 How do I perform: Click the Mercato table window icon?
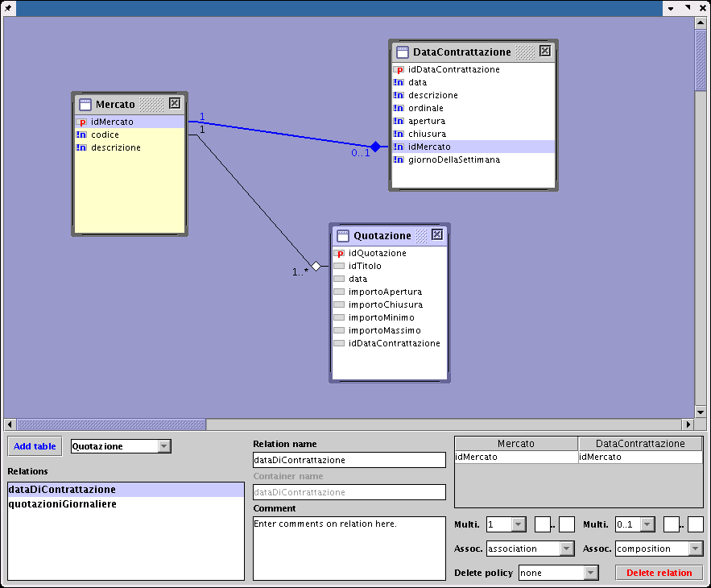pos(85,105)
